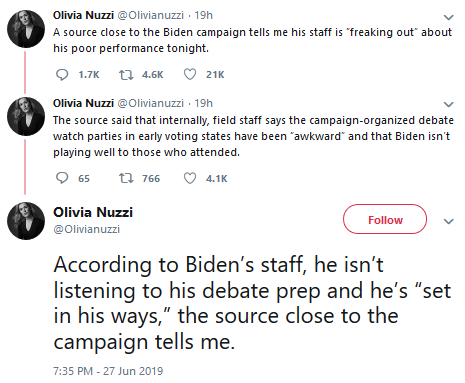Image resolution: width=465 pixels, height=383 pixels.
Task: Retweet the tweet with 766 retweets
Action: coord(126,178)
